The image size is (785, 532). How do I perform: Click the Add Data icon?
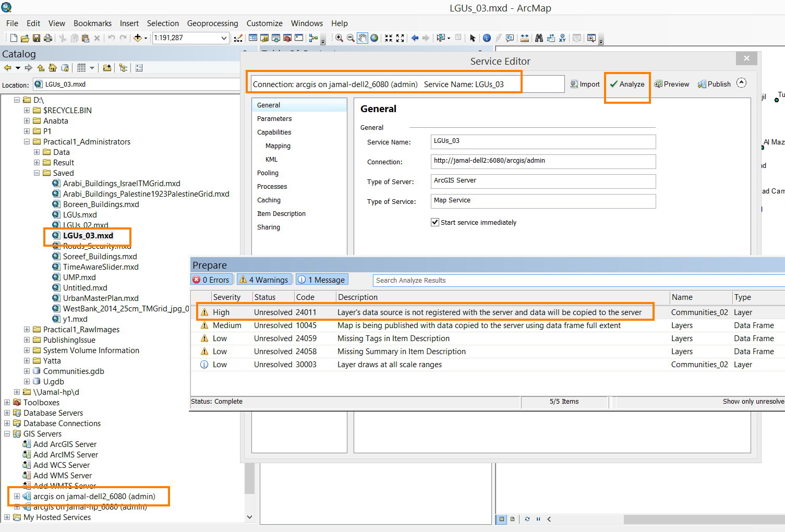(137, 38)
